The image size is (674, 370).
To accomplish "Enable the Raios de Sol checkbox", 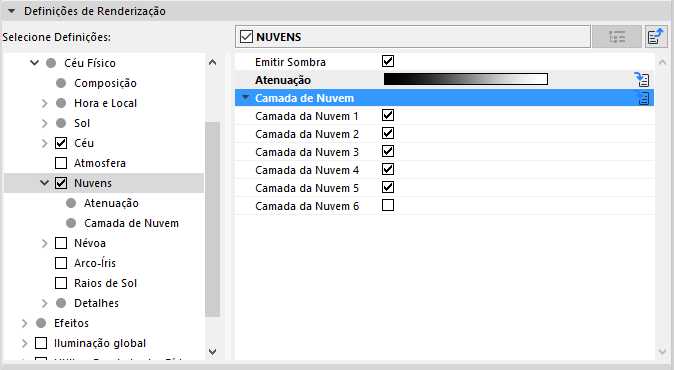I will [61, 283].
